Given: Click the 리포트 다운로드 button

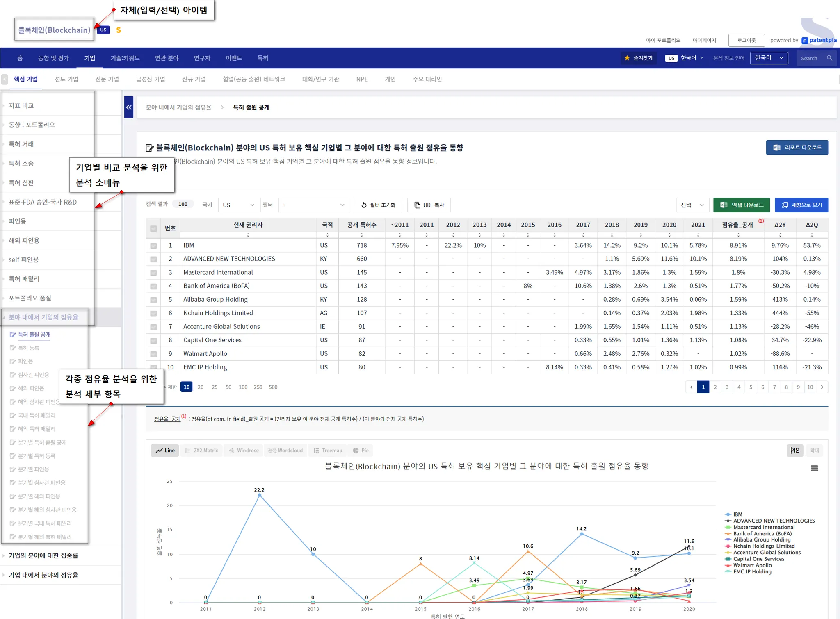Looking at the screenshot, I should (x=797, y=148).
